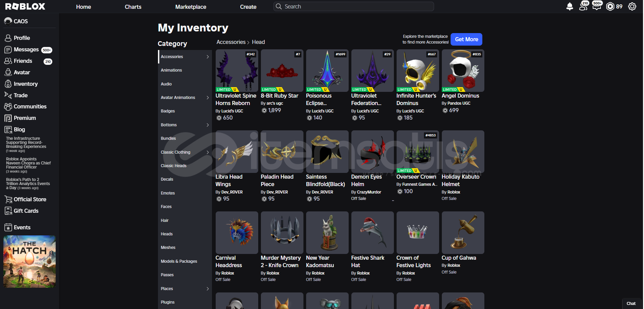Click the Blog sidebar icon
The width and height of the screenshot is (644, 309).
tap(8, 130)
